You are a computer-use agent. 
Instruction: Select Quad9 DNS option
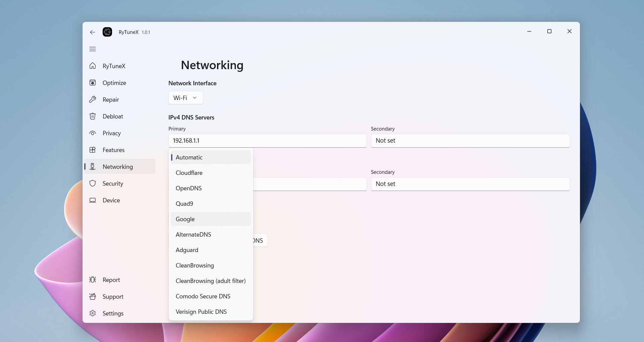[x=211, y=204]
